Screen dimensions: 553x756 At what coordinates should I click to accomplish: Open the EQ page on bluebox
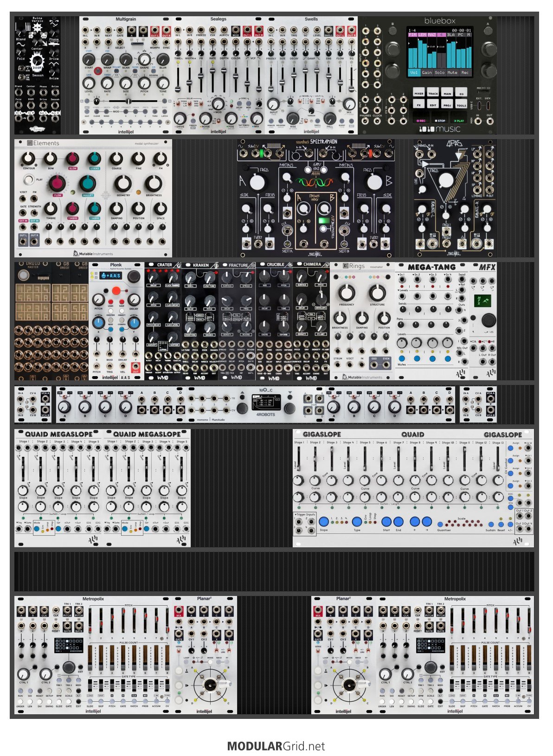pos(461,92)
